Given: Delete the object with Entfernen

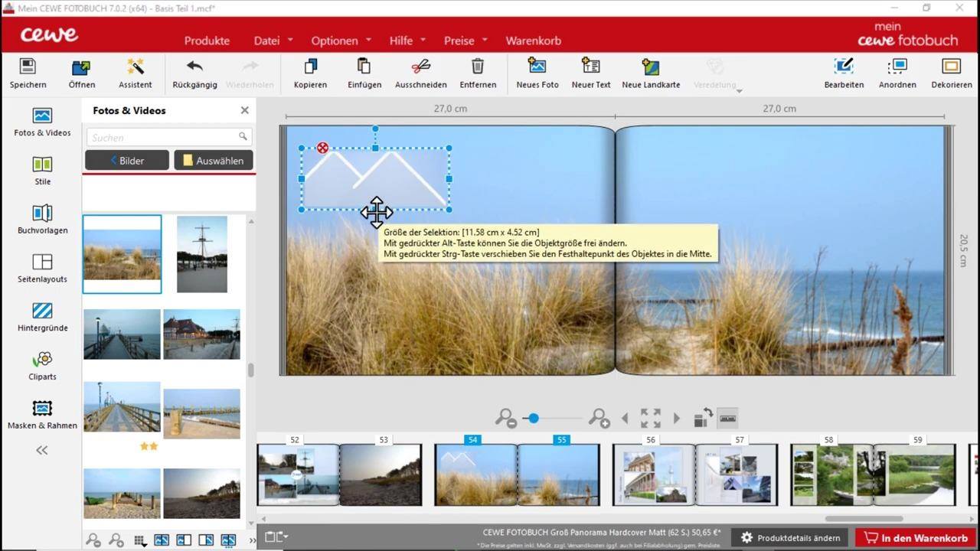Looking at the screenshot, I should 478,73.
